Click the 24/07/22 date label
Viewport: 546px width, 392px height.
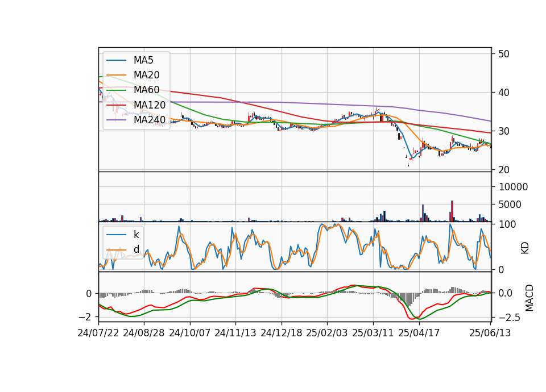coord(98,333)
